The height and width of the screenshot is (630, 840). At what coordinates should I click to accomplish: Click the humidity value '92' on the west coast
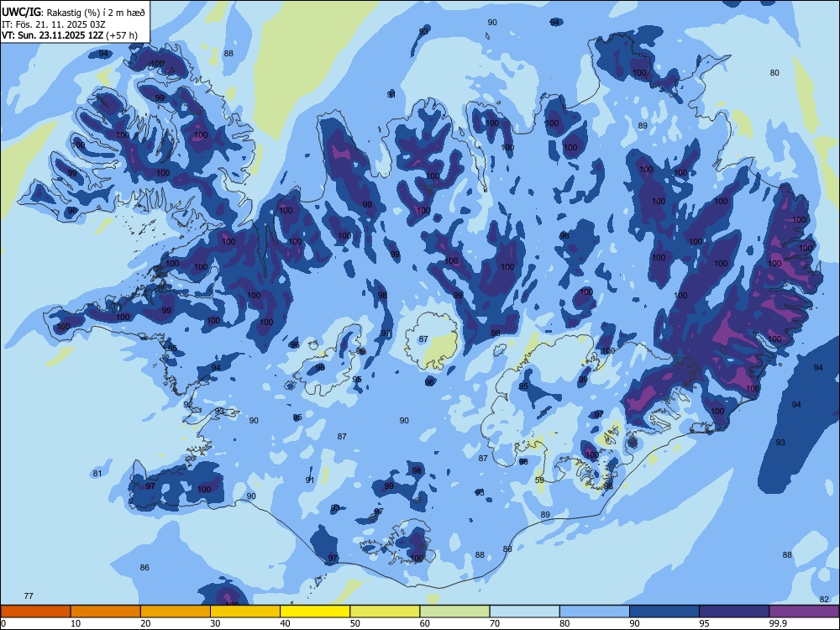(188, 405)
